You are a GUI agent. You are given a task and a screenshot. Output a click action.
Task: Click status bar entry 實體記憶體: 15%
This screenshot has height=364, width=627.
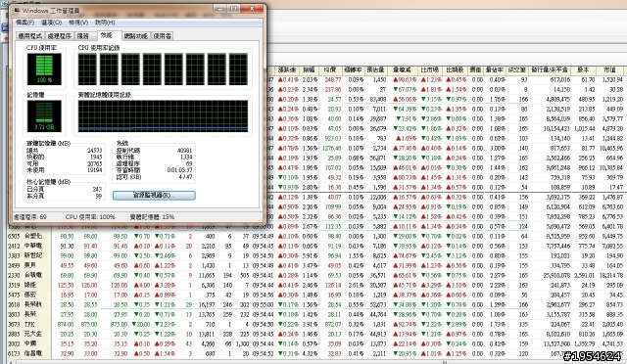point(152,217)
